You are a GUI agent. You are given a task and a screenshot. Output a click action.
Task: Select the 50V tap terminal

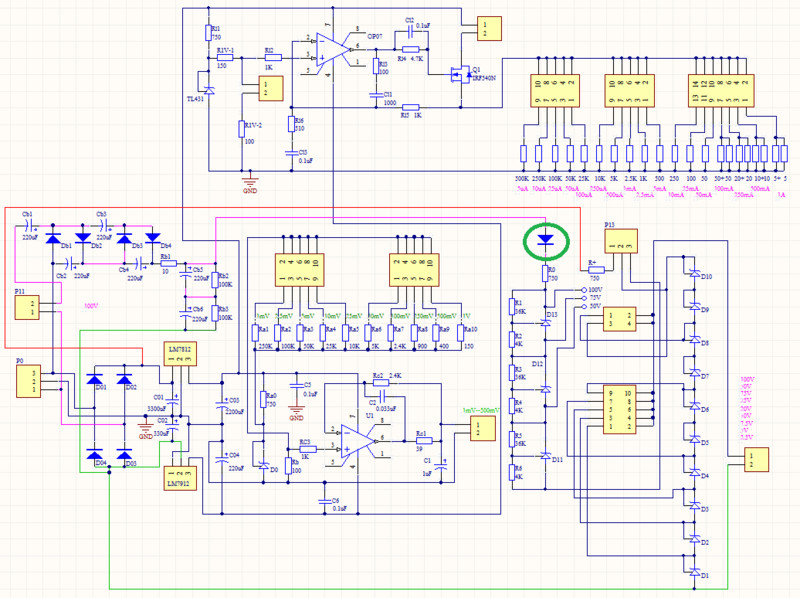point(584,306)
